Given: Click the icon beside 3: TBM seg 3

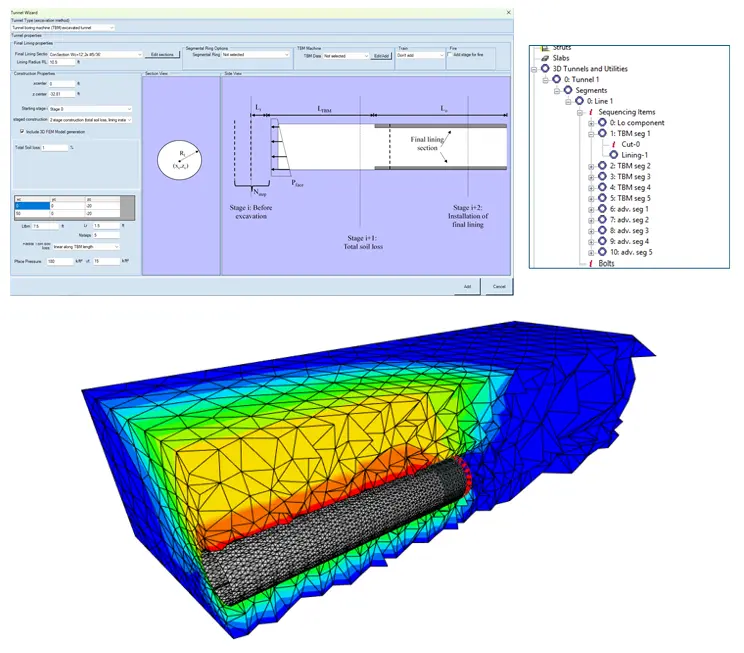Looking at the screenshot, I should point(602,177).
